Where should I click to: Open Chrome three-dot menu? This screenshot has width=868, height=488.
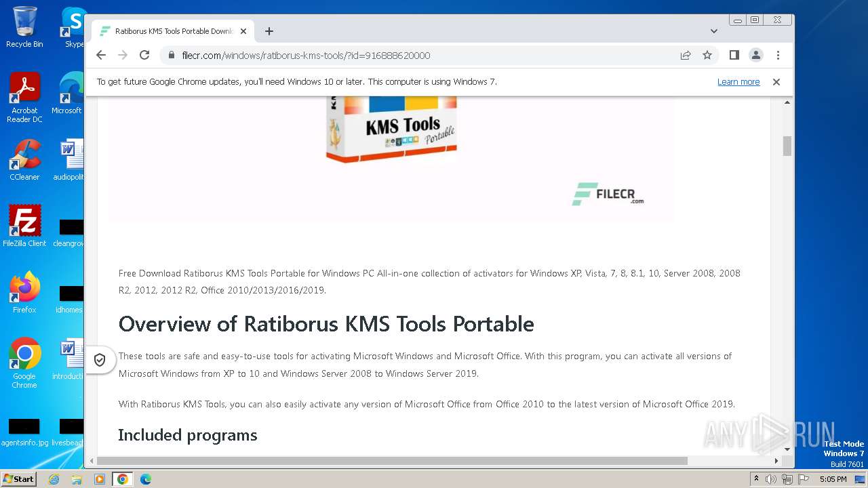pyautogui.click(x=778, y=55)
